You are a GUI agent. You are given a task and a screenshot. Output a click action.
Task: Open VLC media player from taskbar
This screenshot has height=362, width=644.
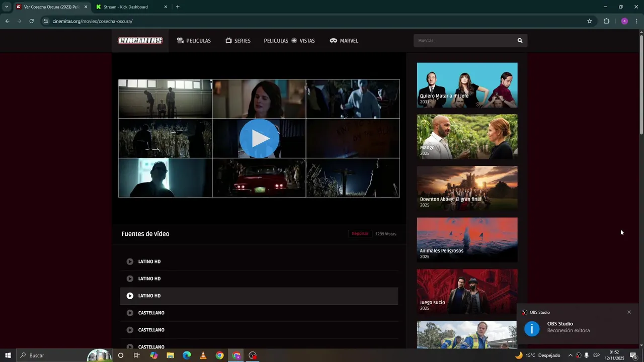click(x=203, y=355)
